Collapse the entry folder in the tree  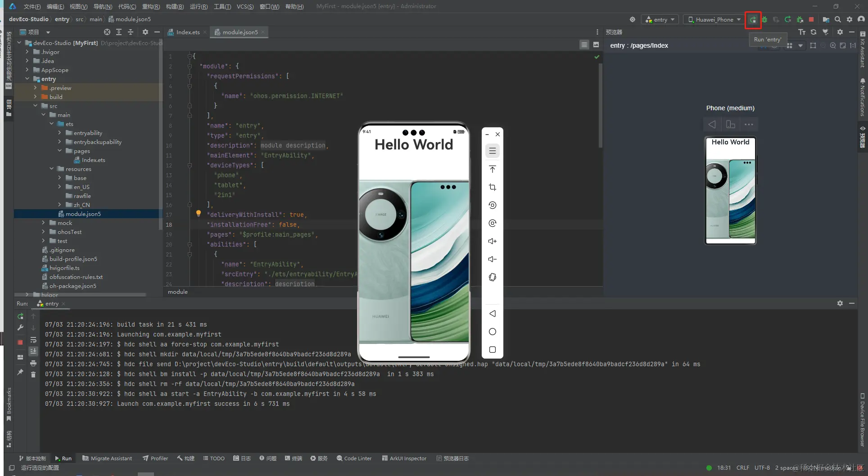(x=27, y=79)
